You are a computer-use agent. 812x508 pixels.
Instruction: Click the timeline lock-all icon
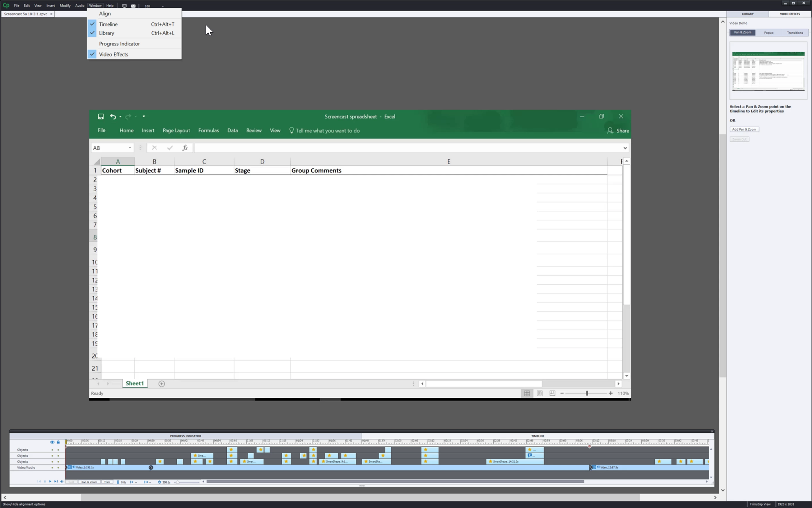(x=58, y=442)
